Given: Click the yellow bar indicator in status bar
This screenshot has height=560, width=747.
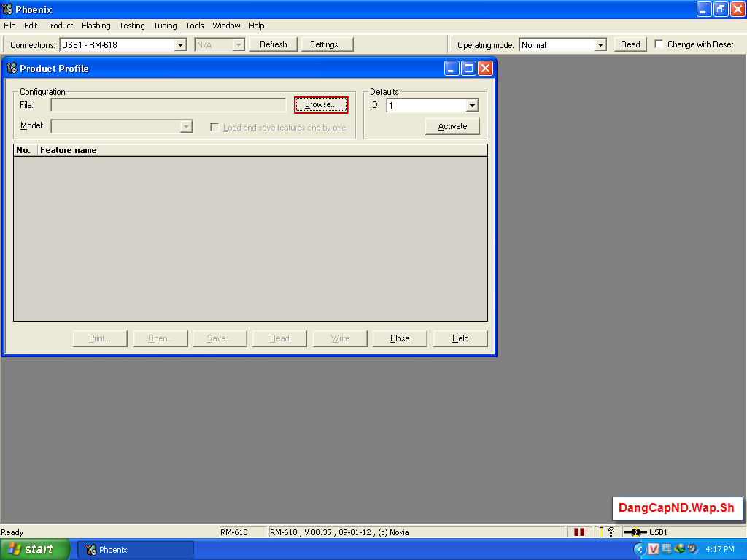Looking at the screenshot, I should click(601, 532).
